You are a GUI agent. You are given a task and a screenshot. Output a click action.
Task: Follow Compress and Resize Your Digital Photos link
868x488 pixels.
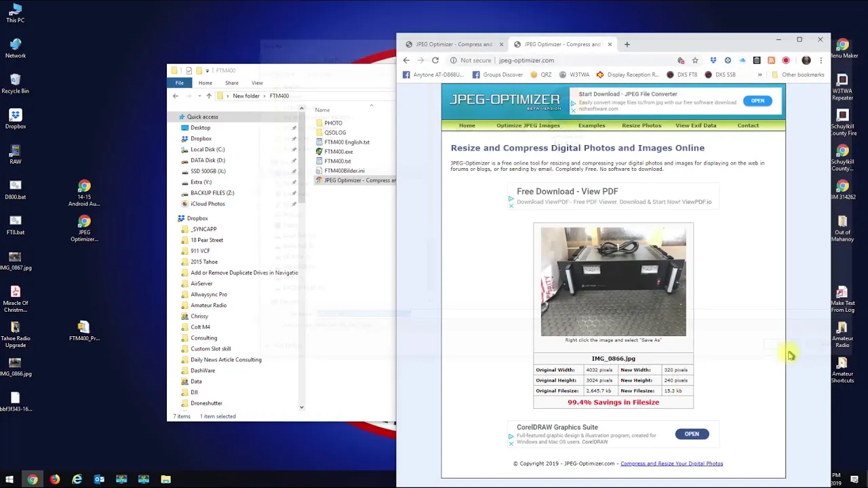[671, 464]
